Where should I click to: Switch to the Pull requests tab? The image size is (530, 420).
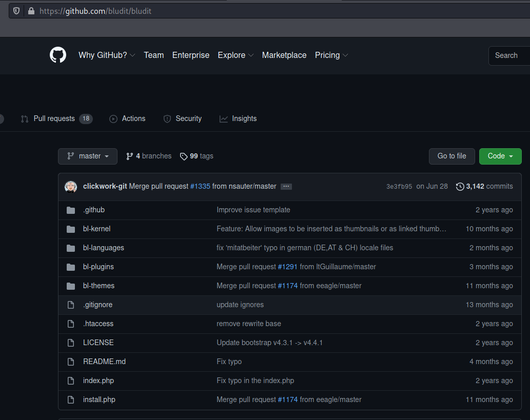point(56,118)
